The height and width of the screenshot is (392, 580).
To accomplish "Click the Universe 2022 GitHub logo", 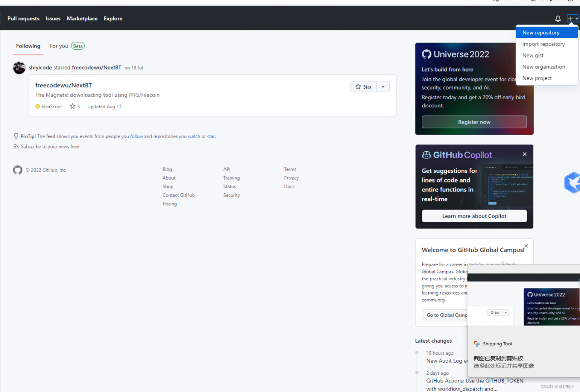I will coord(426,54).
